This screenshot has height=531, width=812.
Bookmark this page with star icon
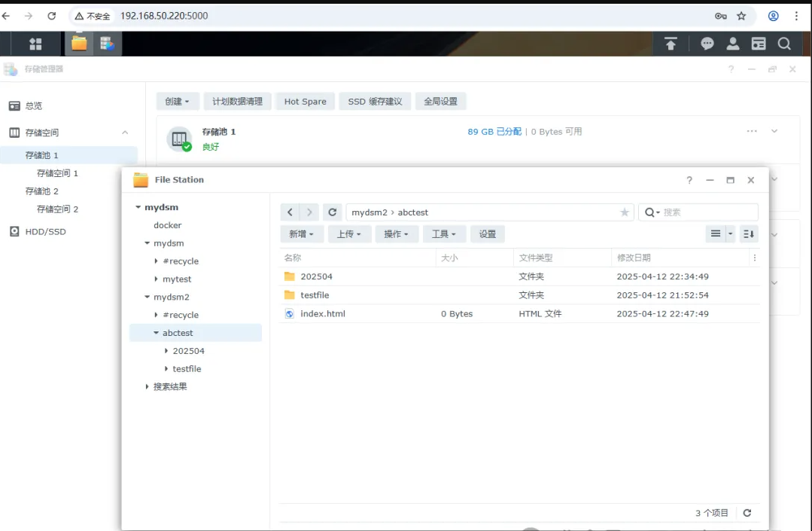coord(741,16)
